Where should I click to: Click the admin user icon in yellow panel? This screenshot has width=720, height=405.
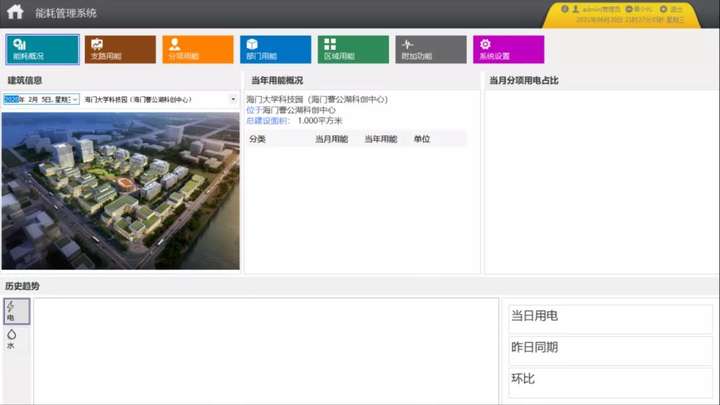576,9
